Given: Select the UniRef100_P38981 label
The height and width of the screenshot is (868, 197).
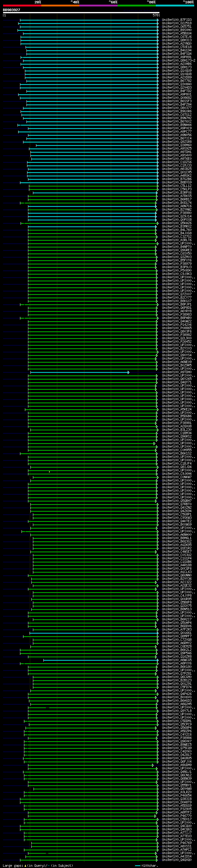Looking at the screenshot, I should [177, 423].
